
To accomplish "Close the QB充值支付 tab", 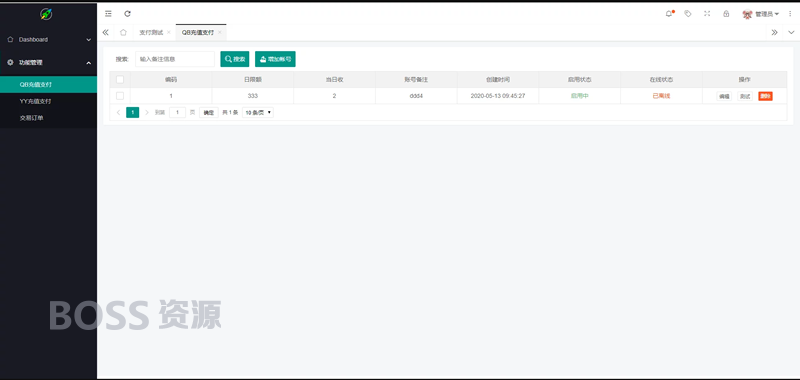I will tap(220, 32).
